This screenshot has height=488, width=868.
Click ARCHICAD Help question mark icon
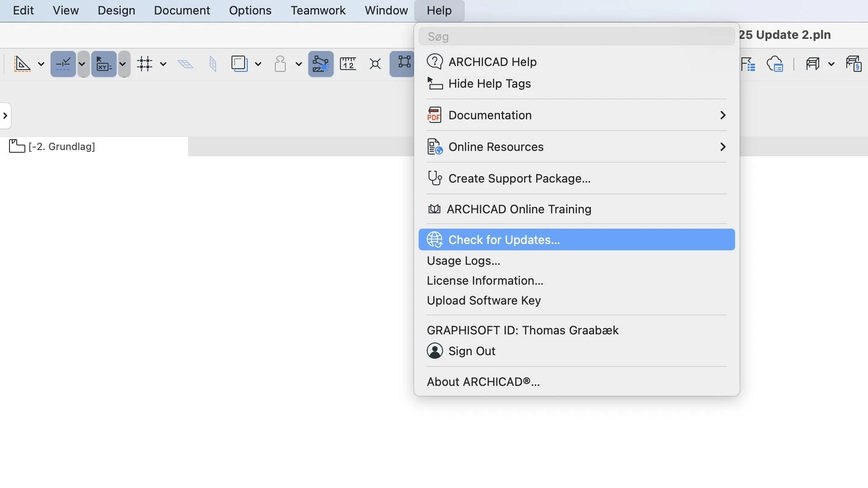434,61
